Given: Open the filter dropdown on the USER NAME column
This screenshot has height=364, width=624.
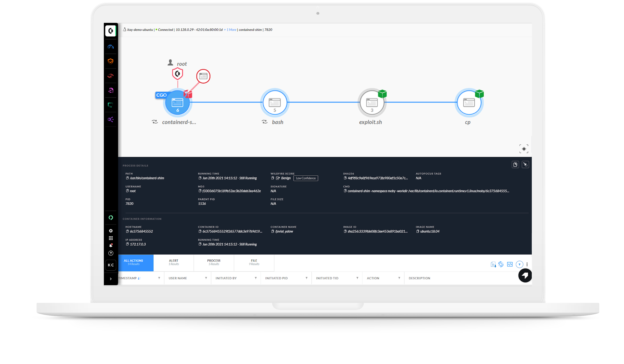Looking at the screenshot, I should point(206,278).
